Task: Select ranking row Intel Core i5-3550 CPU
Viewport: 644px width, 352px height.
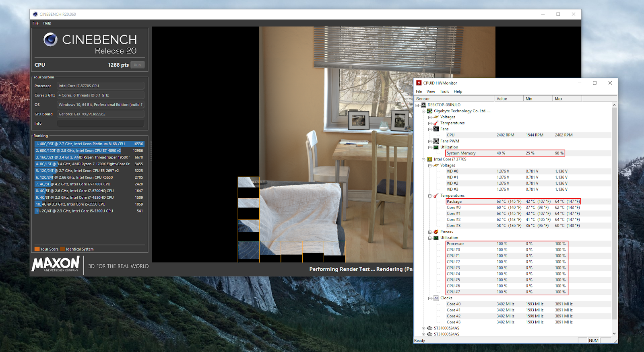Action: point(89,204)
